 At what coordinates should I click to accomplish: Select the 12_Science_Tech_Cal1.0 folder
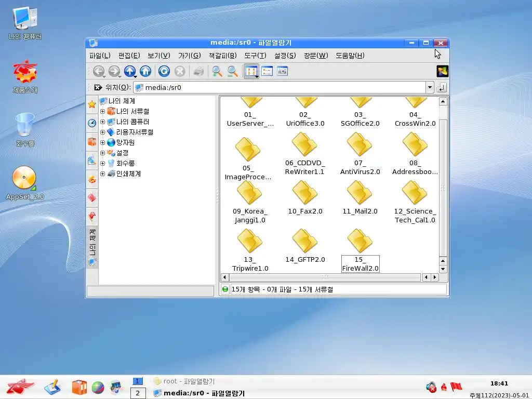pyautogui.click(x=415, y=202)
